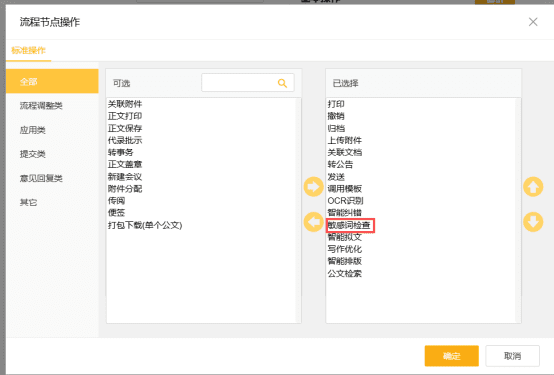Click the search magnifier icon
Image resolution: width=554 pixels, height=375 pixels.
pyautogui.click(x=282, y=83)
